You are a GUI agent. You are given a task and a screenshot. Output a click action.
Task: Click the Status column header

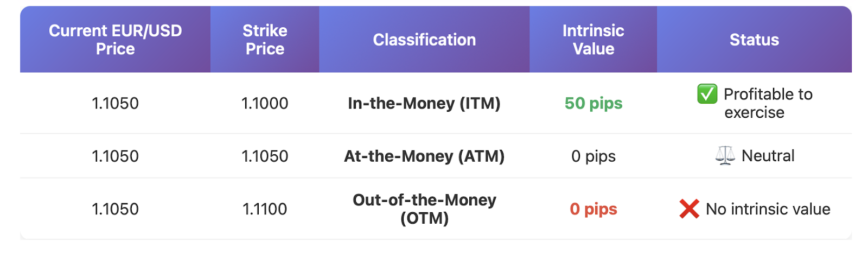[754, 40]
